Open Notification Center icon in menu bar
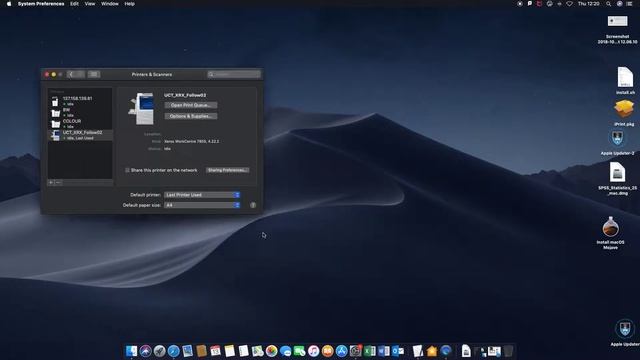The height and width of the screenshot is (360, 640). tap(629, 4)
